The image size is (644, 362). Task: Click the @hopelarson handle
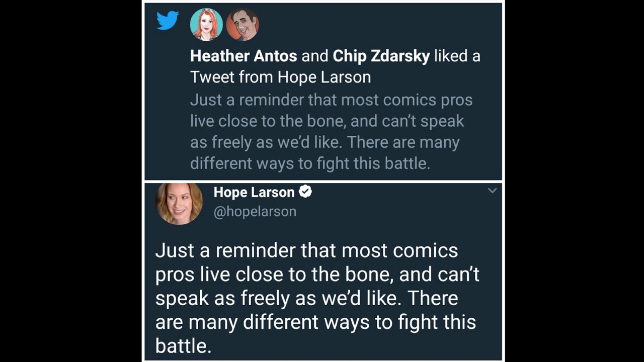coord(255,212)
